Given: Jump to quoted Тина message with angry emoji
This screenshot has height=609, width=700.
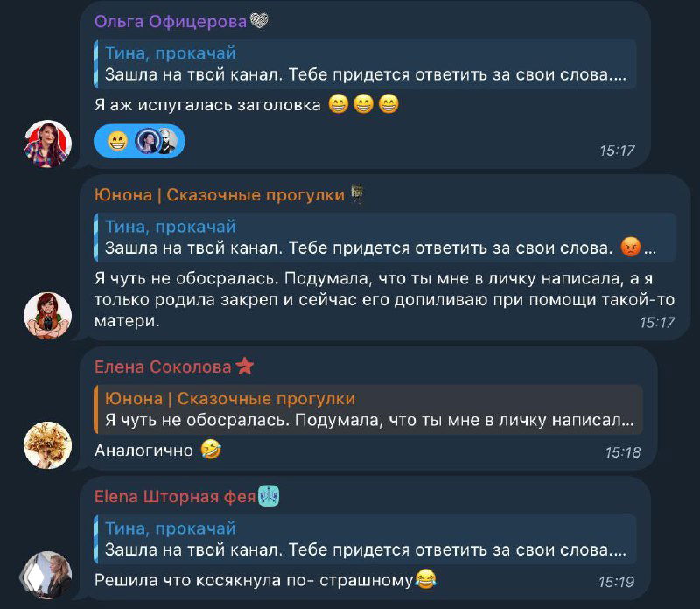Looking at the screenshot, I should click(x=385, y=237).
